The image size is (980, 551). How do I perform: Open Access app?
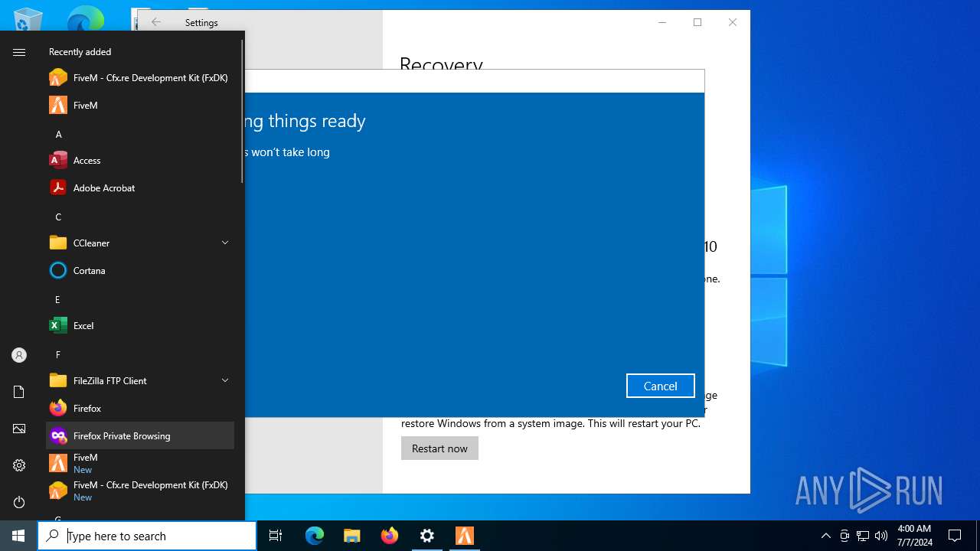point(140,161)
